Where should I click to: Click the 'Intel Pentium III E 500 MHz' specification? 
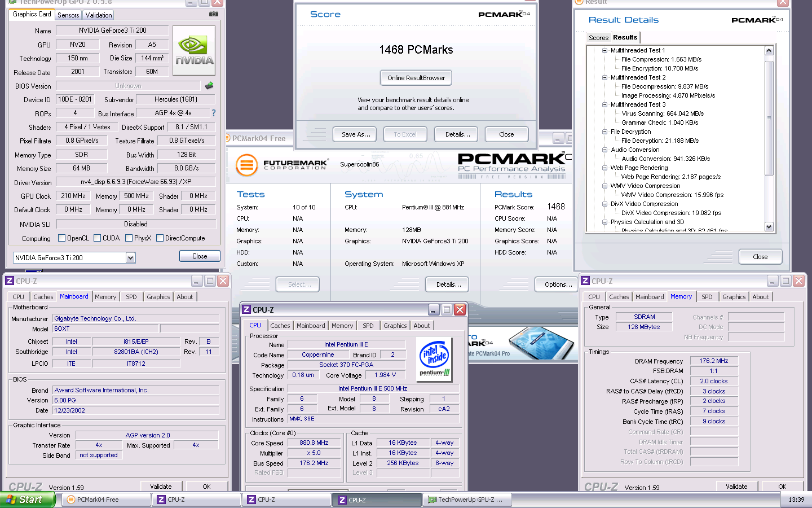pos(373,388)
